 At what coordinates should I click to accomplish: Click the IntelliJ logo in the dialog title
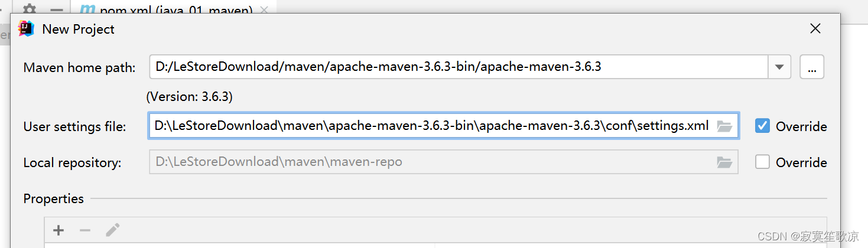(x=26, y=28)
